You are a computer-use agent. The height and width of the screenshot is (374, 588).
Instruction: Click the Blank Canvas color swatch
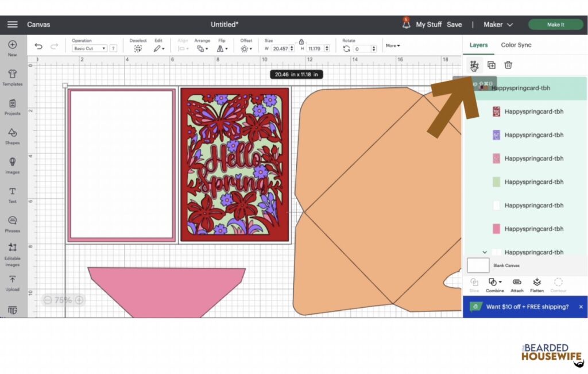(477, 265)
